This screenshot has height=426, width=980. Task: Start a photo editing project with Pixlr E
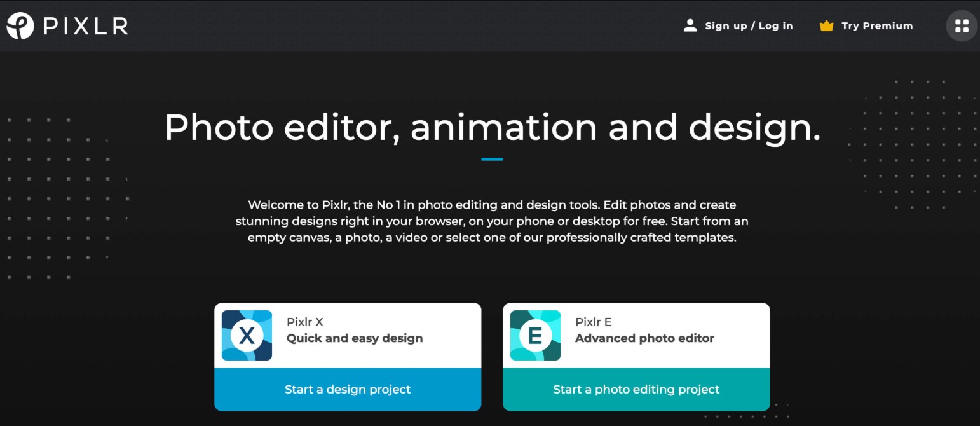pos(636,388)
